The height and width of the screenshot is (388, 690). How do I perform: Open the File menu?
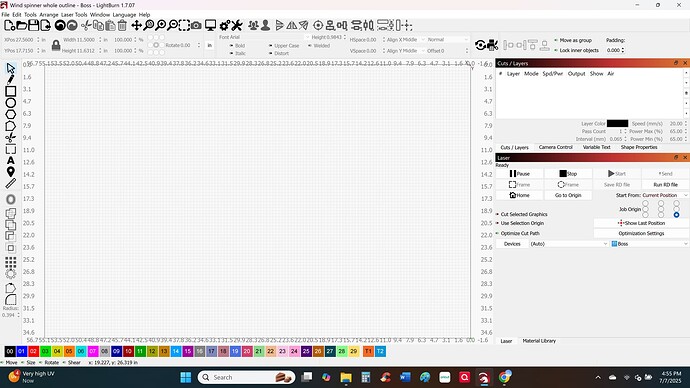point(5,15)
